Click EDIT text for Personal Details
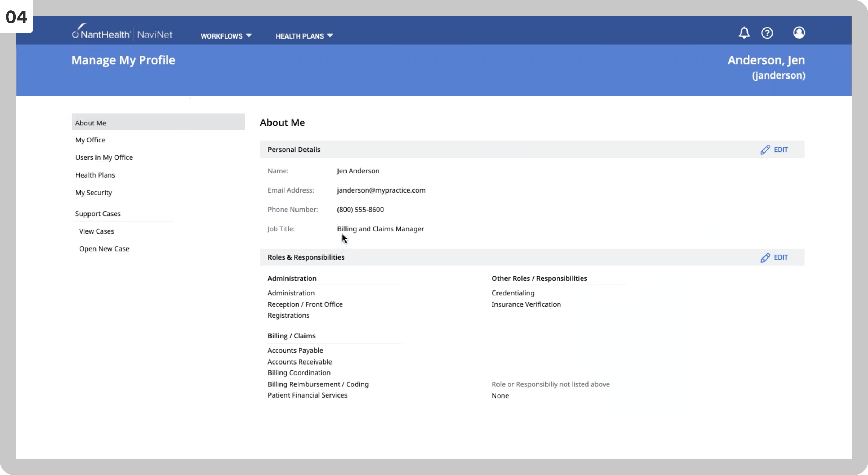The image size is (868, 475). 781,150
